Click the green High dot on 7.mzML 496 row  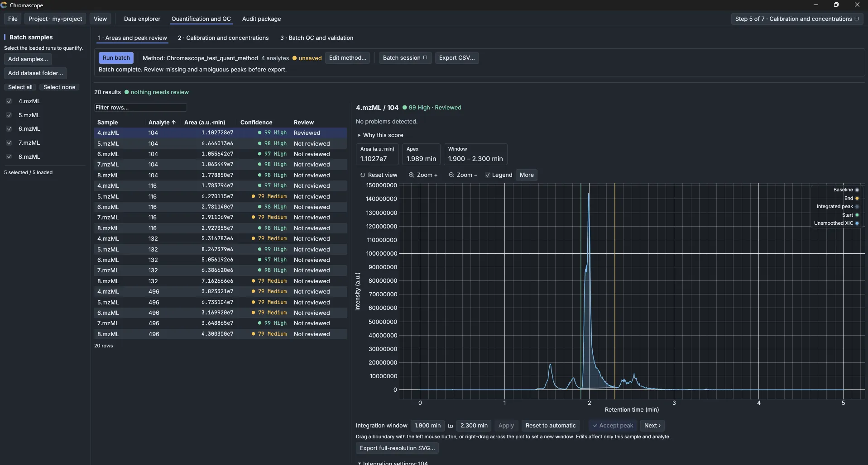(259, 323)
